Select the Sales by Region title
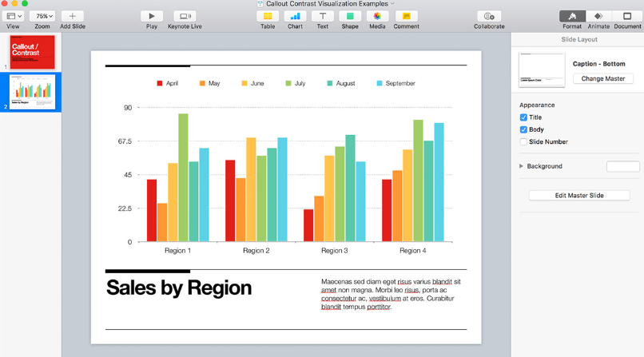644x357 pixels. tap(179, 288)
